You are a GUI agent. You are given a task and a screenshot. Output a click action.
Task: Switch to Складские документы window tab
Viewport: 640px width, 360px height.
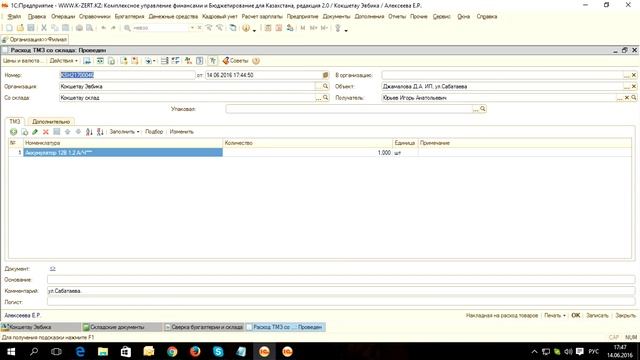pyautogui.click(x=122, y=327)
